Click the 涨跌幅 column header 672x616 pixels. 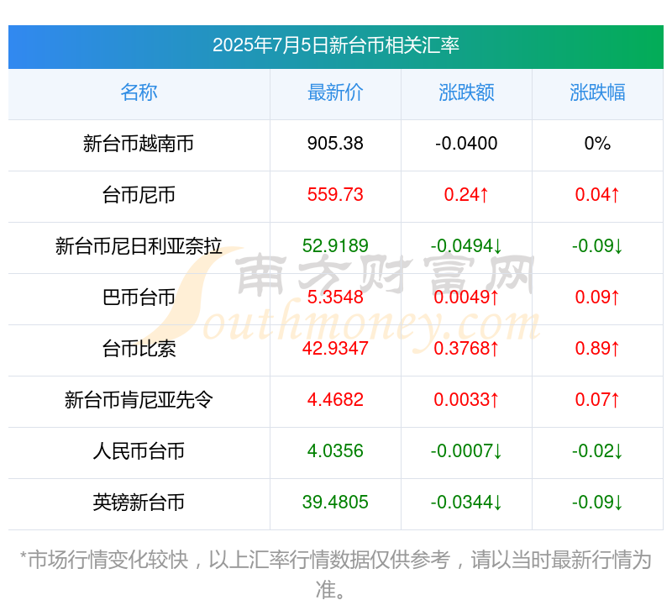click(597, 92)
